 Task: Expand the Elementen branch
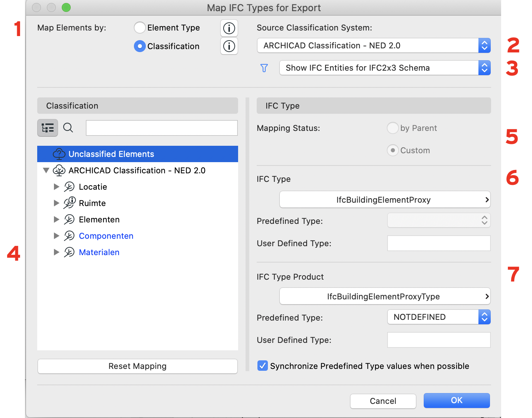tap(57, 219)
